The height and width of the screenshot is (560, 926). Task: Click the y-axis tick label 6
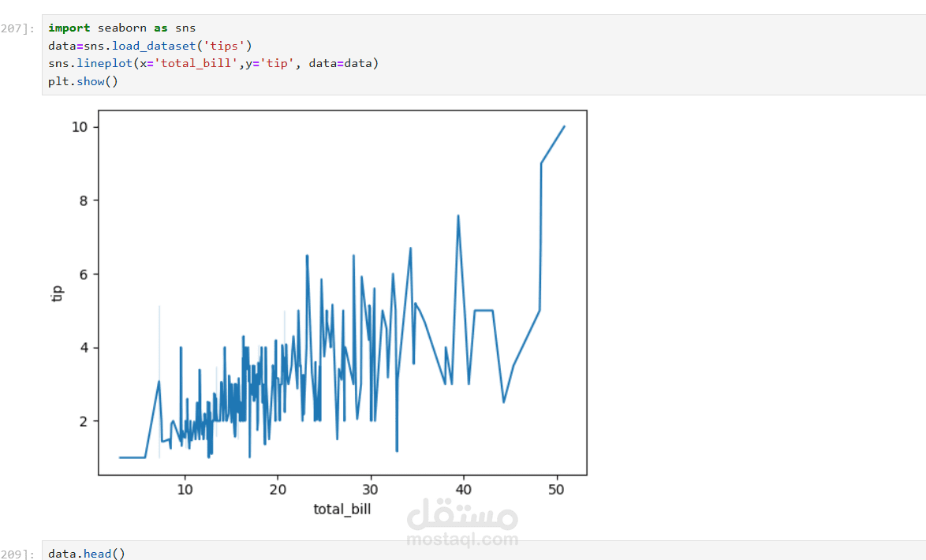pyautogui.click(x=84, y=274)
